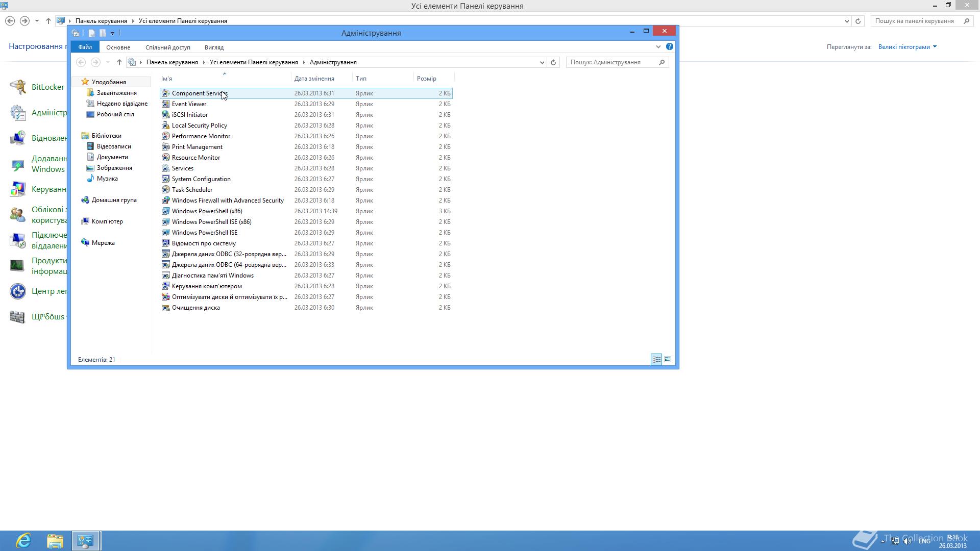Select the Windows PowerShell (x86) icon
The height and width of the screenshot is (551, 980).
(x=165, y=211)
